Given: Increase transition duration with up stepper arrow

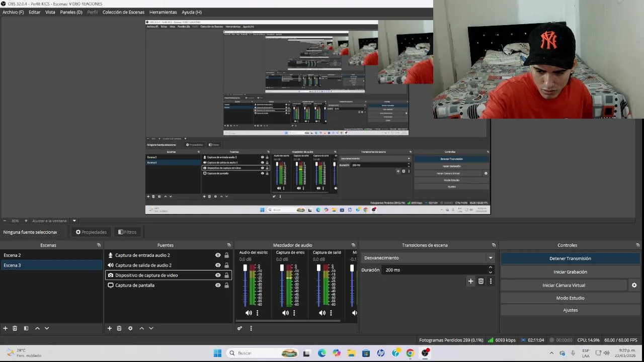Looking at the screenshot, I should coord(491,267).
